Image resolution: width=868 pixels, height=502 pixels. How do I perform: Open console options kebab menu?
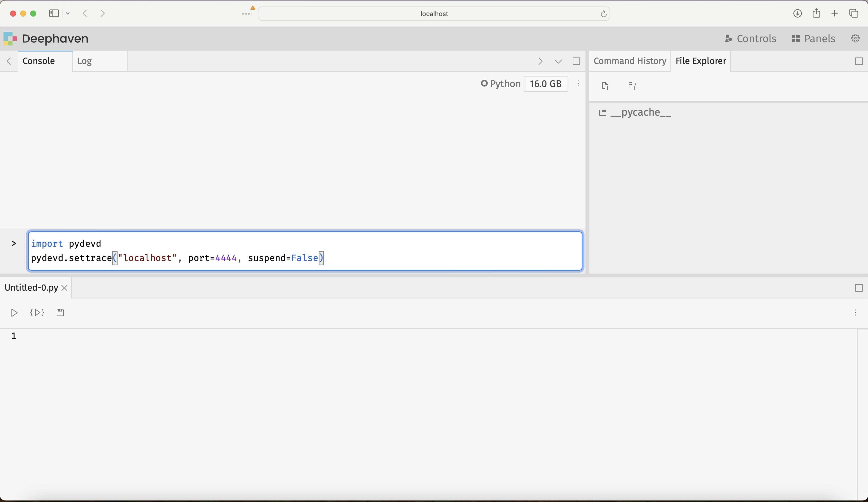click(x=578, y=84)
